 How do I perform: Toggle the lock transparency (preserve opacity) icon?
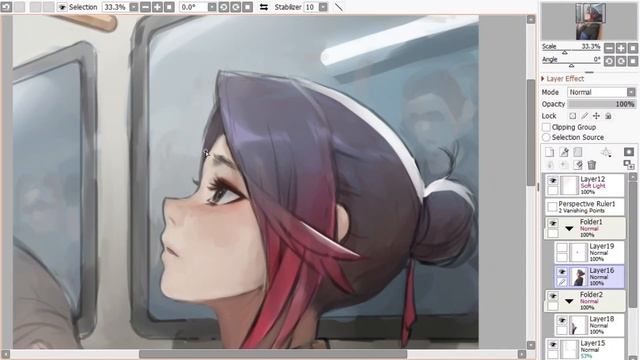tap(573, 116)
